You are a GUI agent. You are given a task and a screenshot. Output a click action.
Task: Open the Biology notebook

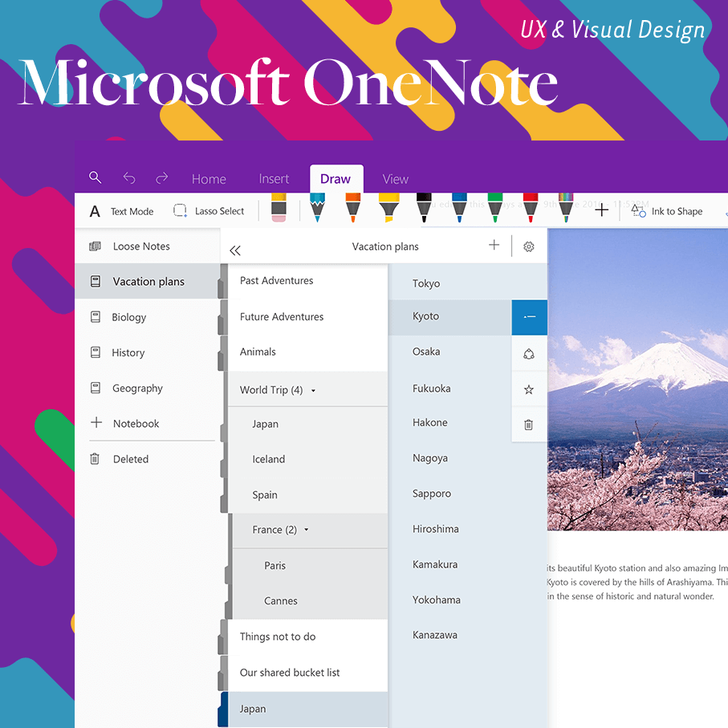pyautogui.click(x=147, y=317)
